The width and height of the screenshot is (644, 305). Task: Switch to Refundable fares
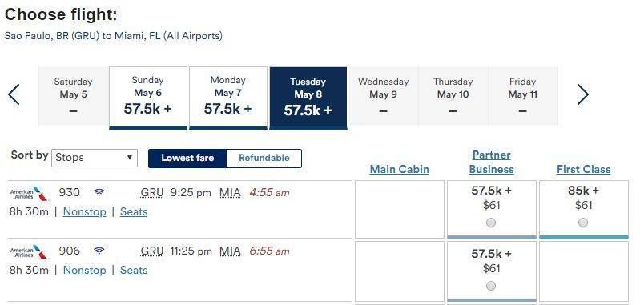coord(264,158)
